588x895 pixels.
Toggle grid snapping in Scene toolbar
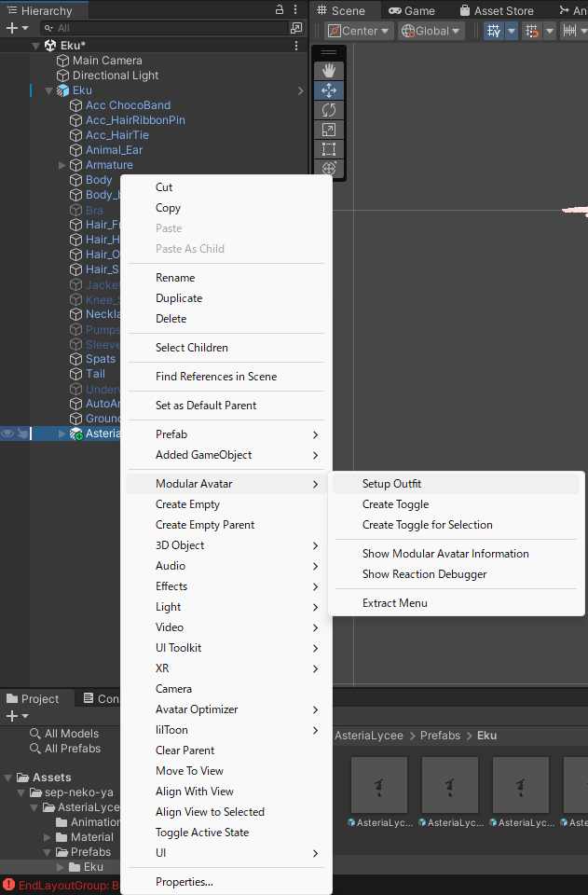(x=531, y=31)
